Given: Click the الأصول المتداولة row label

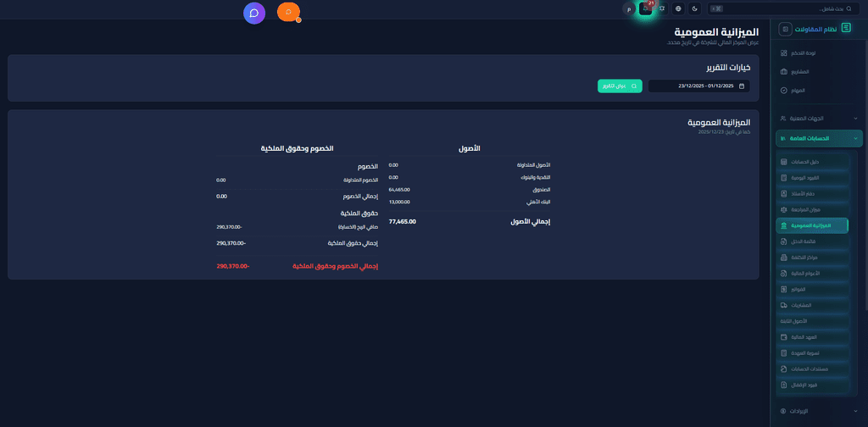Looking at the screenshot, I should (534, 165).
